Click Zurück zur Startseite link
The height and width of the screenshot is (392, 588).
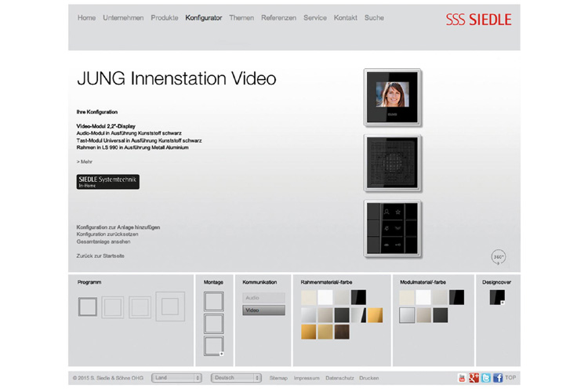point(100,256)
